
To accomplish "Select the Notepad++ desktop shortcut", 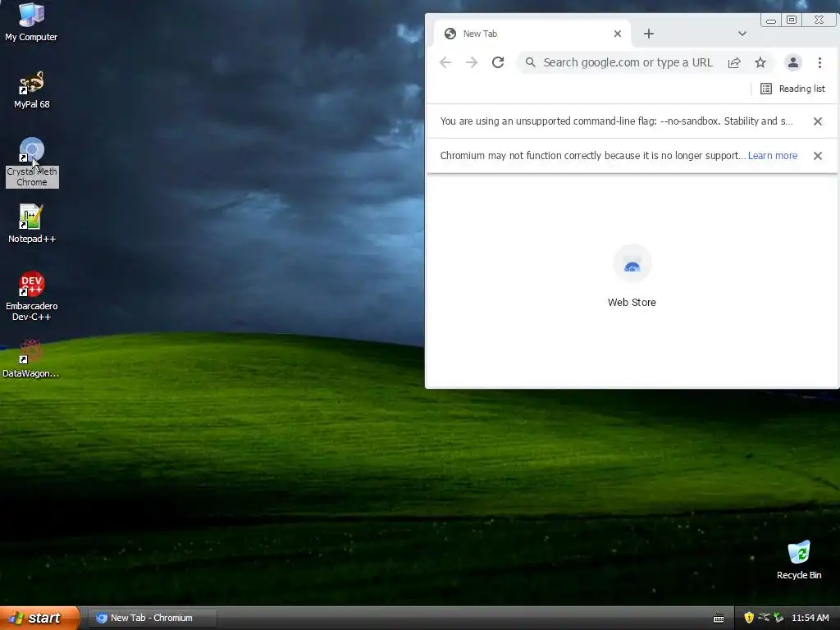I will [x=32, y=224].
